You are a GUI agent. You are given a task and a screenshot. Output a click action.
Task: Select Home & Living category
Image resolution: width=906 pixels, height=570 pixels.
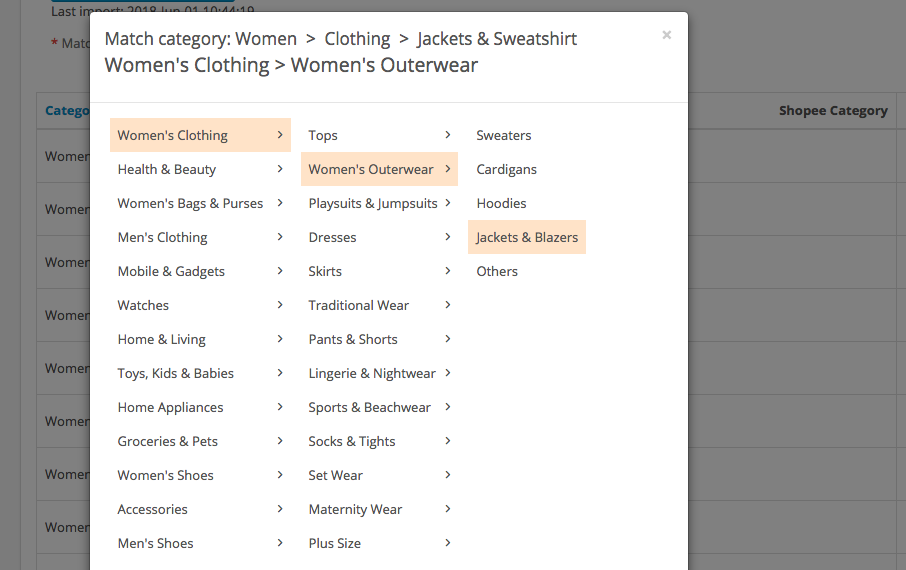[x=161, y=339]
